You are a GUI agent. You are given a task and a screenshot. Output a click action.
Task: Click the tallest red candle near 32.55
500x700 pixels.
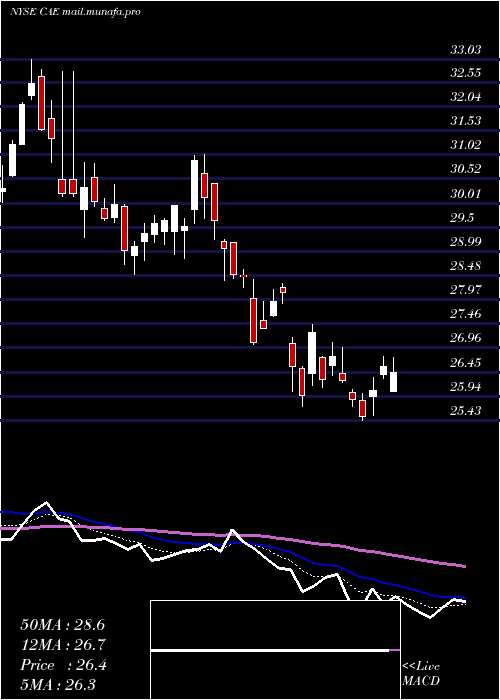(42, 103)
